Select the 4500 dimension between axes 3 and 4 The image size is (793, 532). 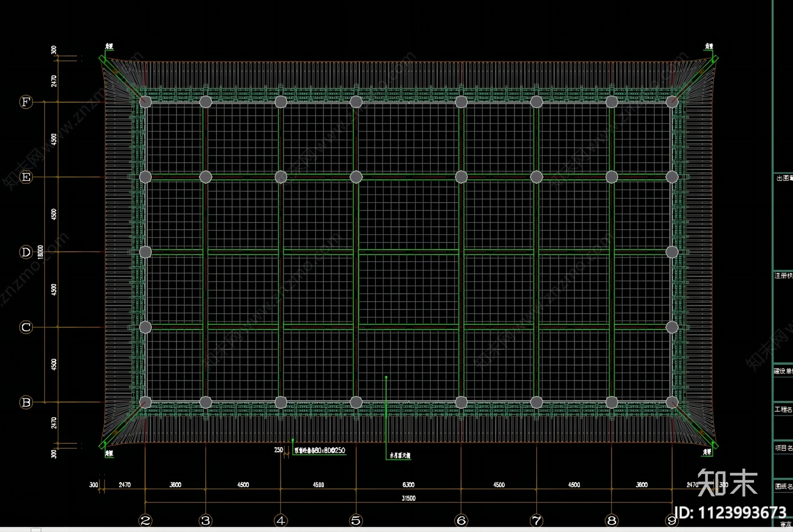coord(243,485)
